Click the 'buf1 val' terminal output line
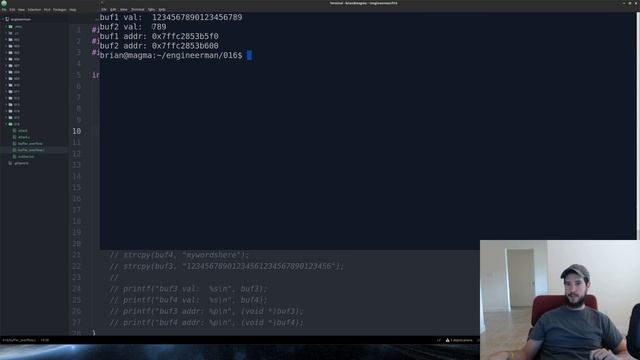640x360 pixels. (171, 17)
